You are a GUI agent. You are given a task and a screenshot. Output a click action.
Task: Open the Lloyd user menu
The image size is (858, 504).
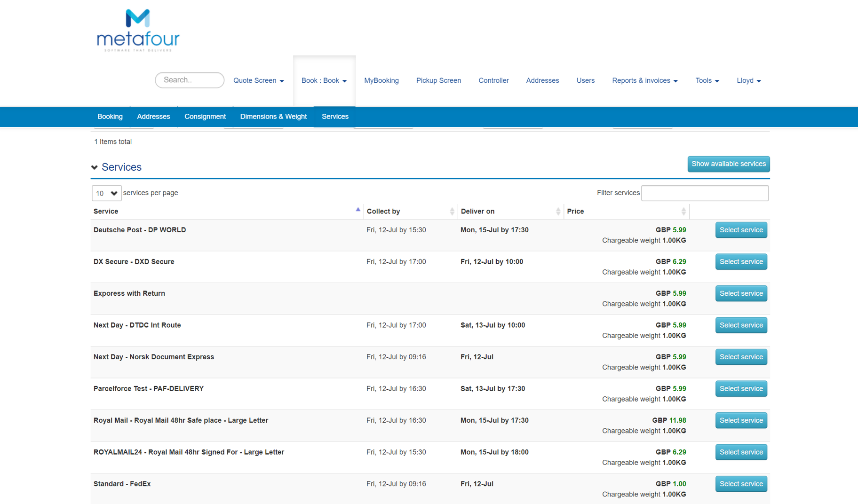coord(749,80)
